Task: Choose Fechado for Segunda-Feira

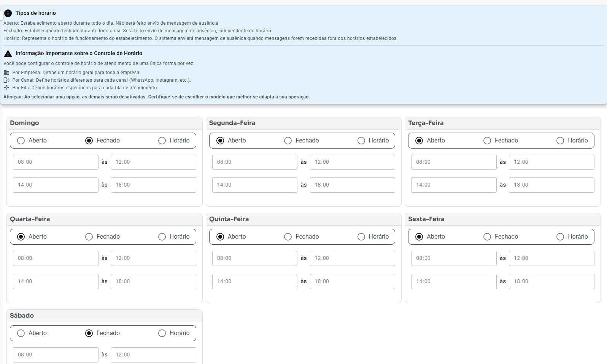Action: pos(288,141)
